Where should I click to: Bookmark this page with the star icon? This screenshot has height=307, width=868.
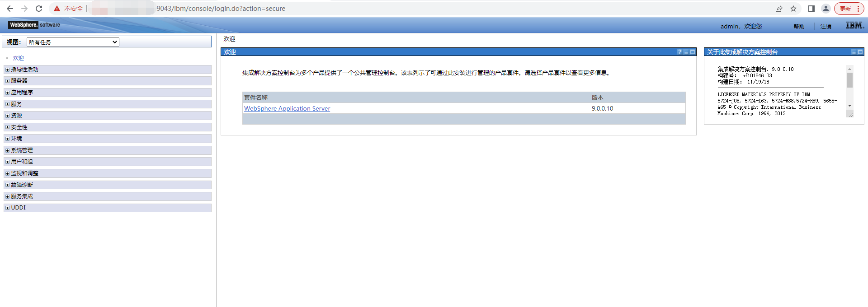[x=793, y=9]
